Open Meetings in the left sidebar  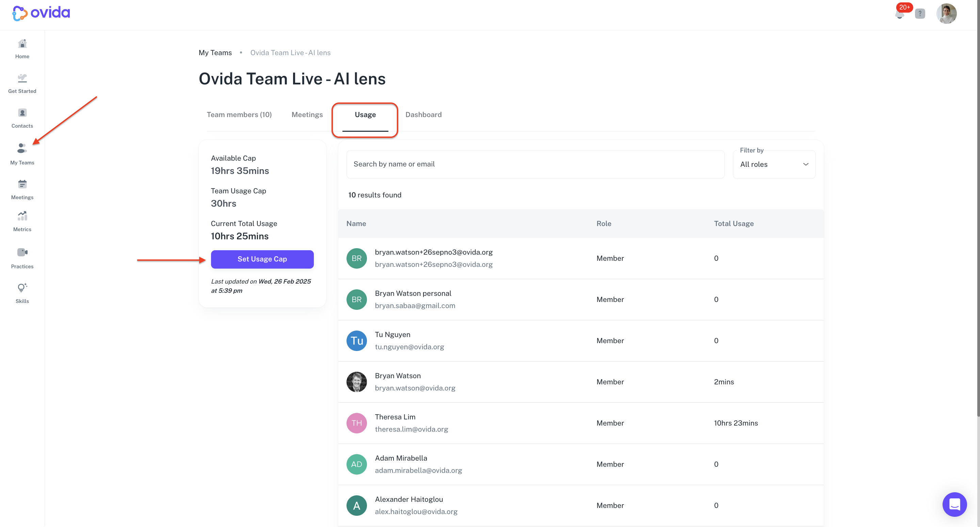22,190
